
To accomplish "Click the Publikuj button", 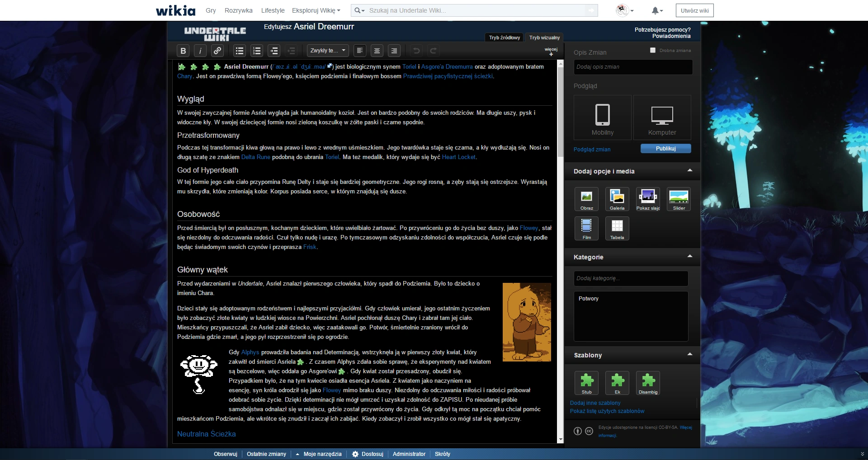I will click(666, 149).
